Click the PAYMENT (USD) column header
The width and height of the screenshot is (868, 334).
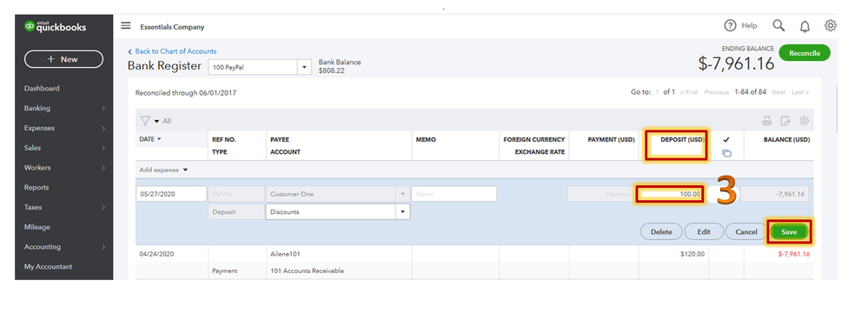tap(611, 139)
